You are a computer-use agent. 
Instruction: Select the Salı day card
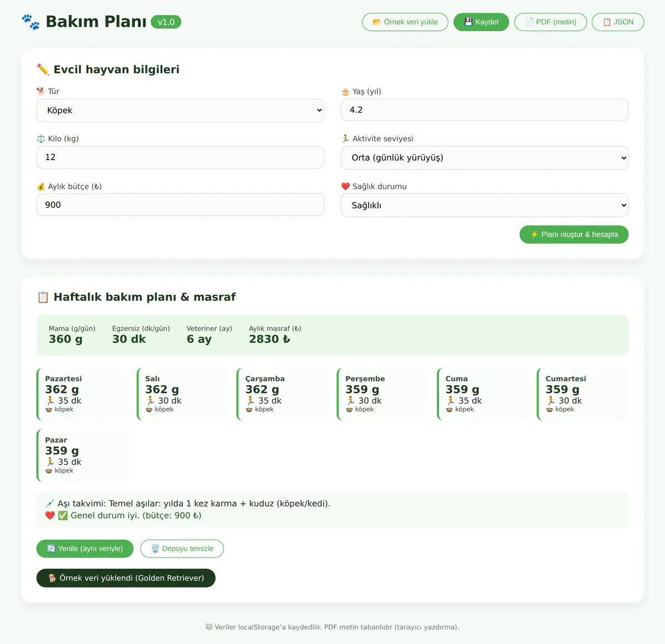182,394
